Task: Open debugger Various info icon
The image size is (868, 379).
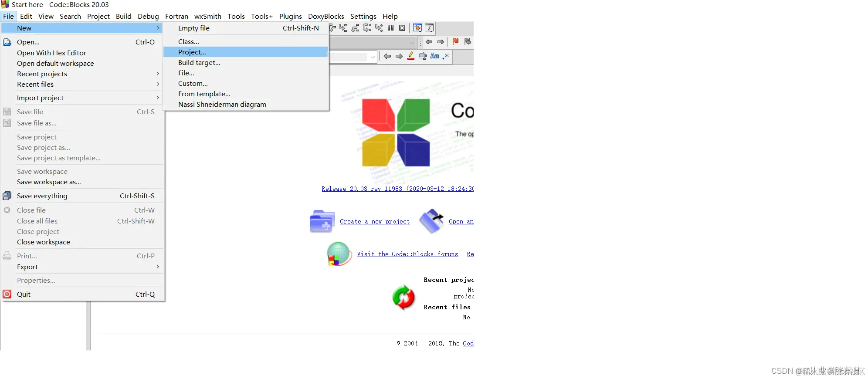Action: [x=429, y=28]
